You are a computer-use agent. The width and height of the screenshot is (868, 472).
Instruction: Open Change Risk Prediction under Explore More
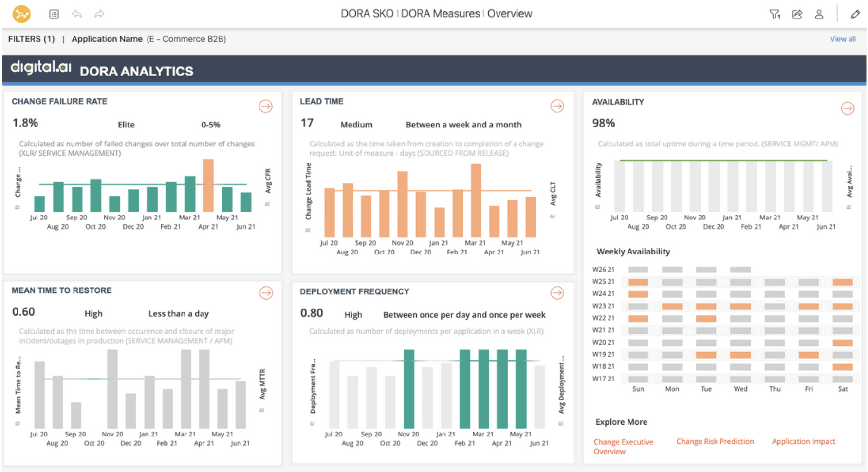715,441
